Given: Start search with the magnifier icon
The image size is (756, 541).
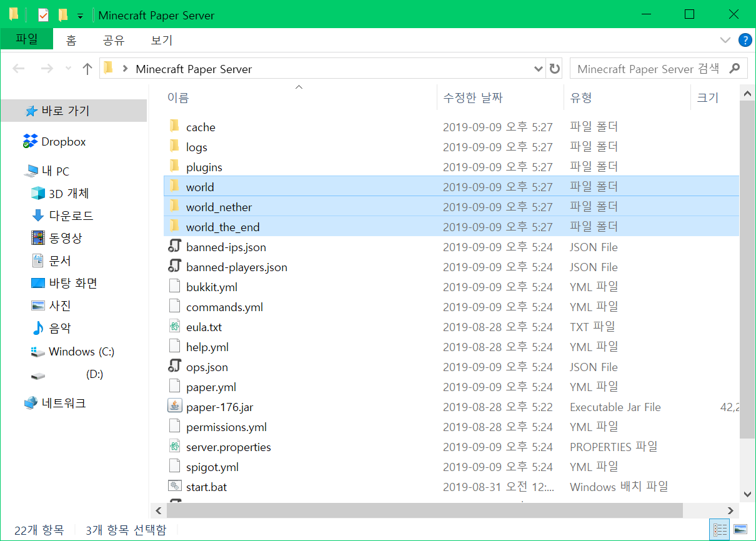Looking at the screenshot, I should pos(735,69).
